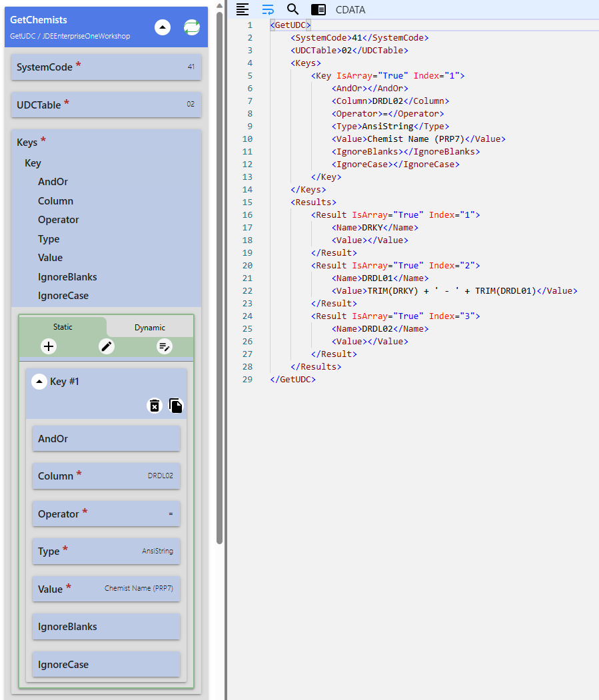Toggle word wrap in the XML editor
The height and width of the screenshot is (700, 599).
268,9
